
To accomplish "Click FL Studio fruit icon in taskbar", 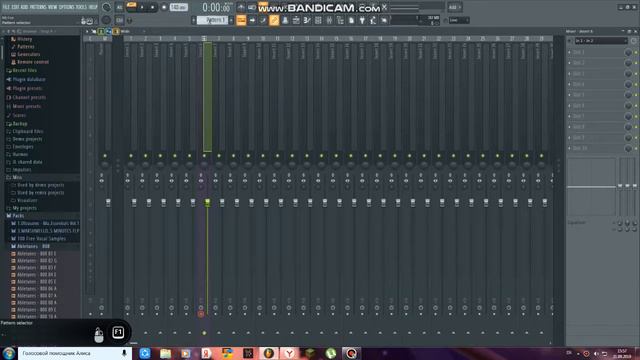I will pyautogui.click(x=269, y=353).
